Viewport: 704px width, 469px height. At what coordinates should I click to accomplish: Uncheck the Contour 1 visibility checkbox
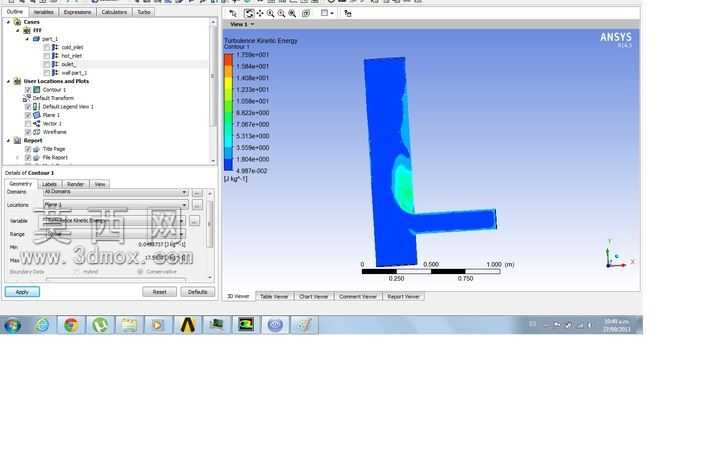(x=28, y=90)
